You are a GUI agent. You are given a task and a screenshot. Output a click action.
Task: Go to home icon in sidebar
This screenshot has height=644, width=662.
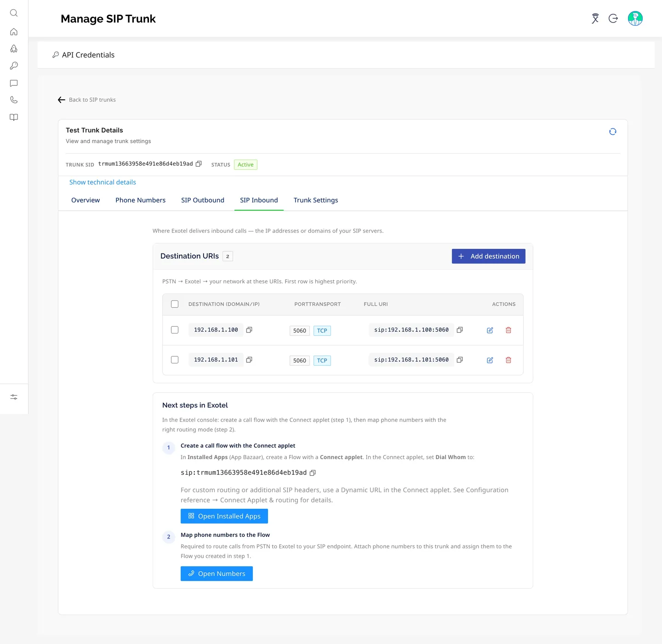14,32
